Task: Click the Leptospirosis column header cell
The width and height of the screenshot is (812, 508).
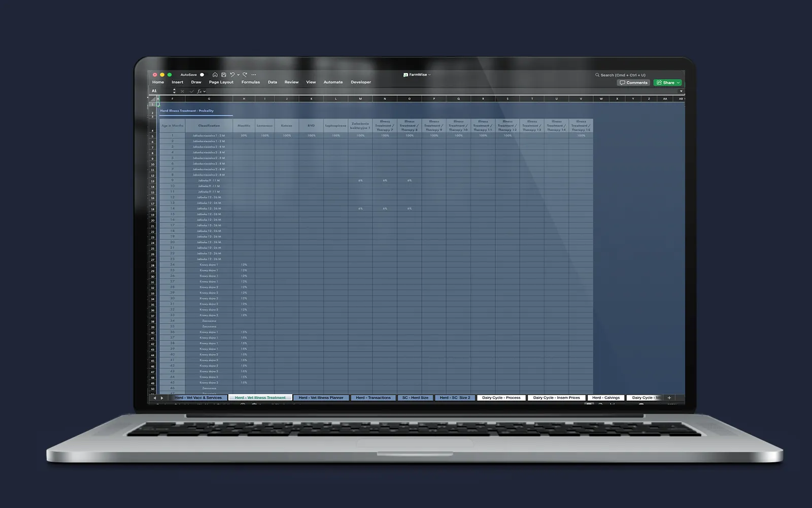Action: click(335, 125)
